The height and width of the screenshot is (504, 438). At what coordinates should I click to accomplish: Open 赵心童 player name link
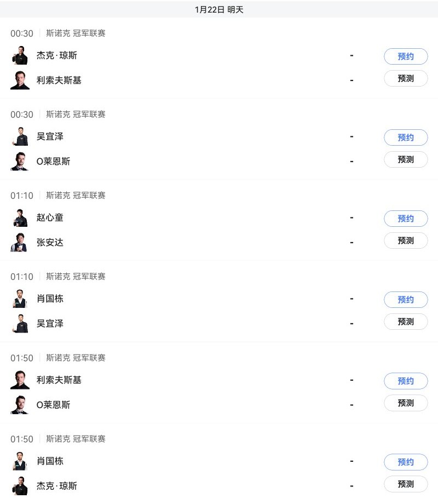point(50,217)
